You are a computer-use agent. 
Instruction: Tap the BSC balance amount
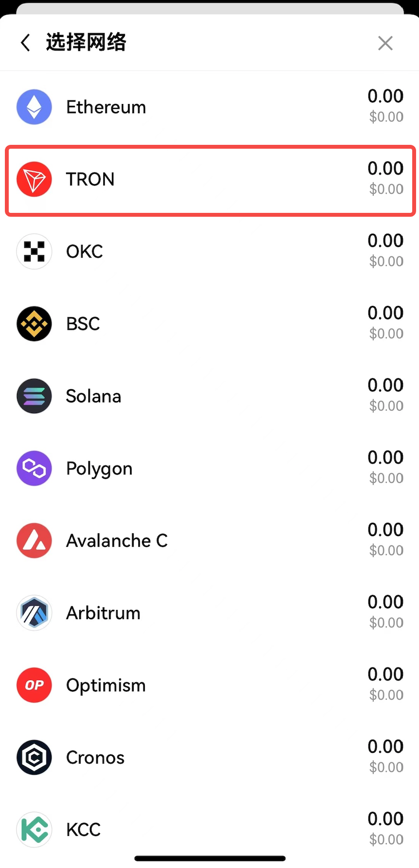[x=385, y=313]
